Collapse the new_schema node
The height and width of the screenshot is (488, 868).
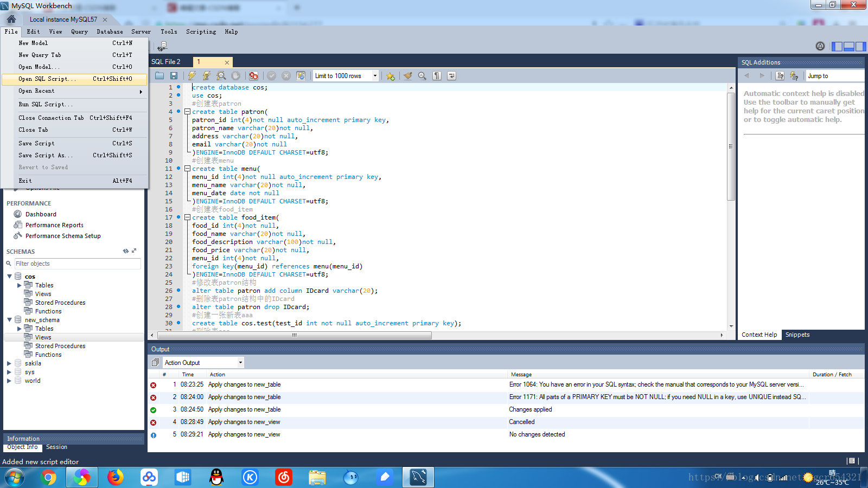pyautogui.click(x=9, y=320)
